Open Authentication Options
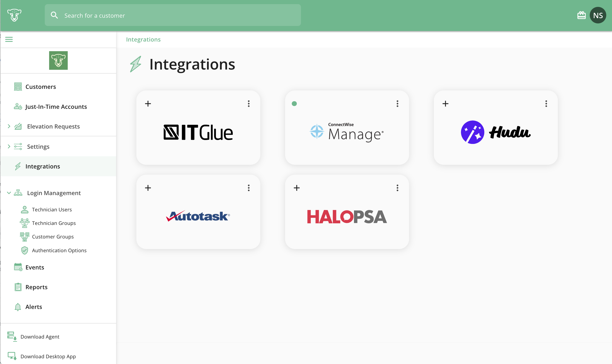Screen dimensions: 612x364 [59, 250]
